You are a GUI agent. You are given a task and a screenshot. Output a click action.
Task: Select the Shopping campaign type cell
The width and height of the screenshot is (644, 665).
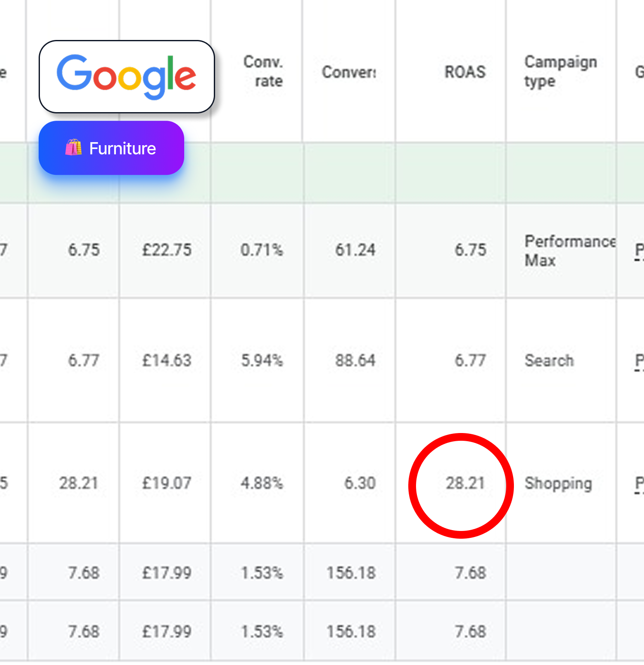(558, 484)
